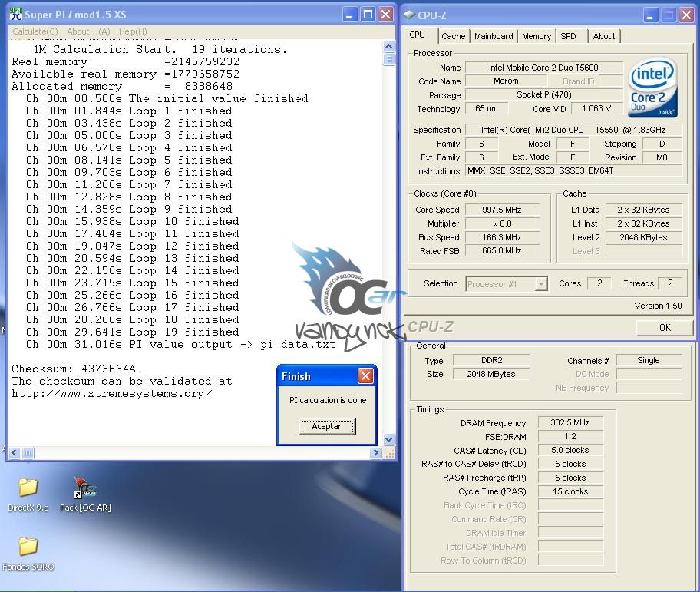This screenshot has width=700, height=592.
Task: Click the Core Speed value '997.5 MHz'
Action: [x=502, y=210]
